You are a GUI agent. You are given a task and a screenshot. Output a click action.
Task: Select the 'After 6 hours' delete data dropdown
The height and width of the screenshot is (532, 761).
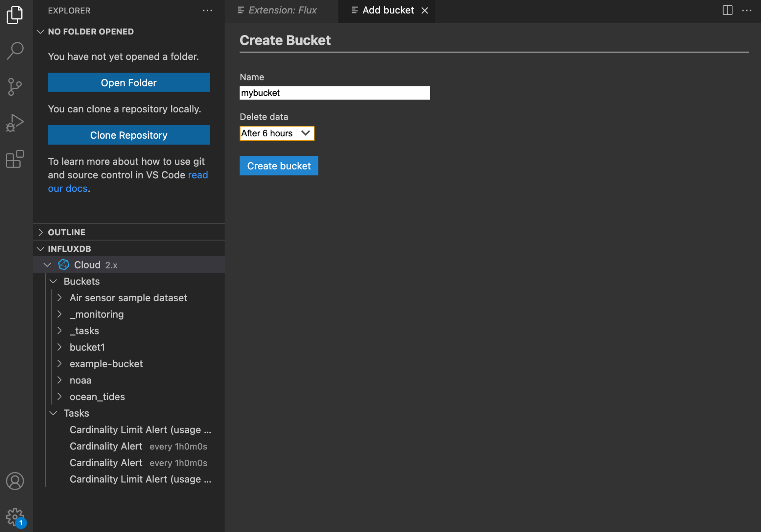[276, 133]
